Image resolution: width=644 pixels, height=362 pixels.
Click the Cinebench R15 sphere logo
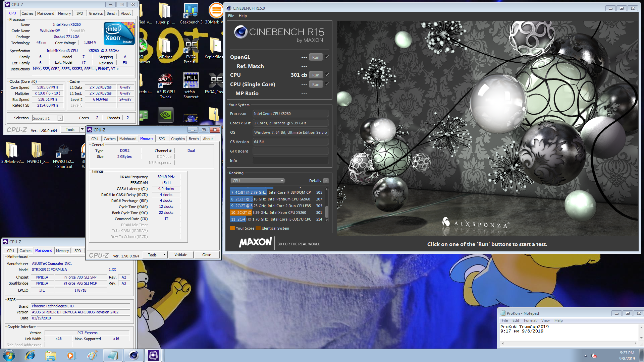pos(240,32)
